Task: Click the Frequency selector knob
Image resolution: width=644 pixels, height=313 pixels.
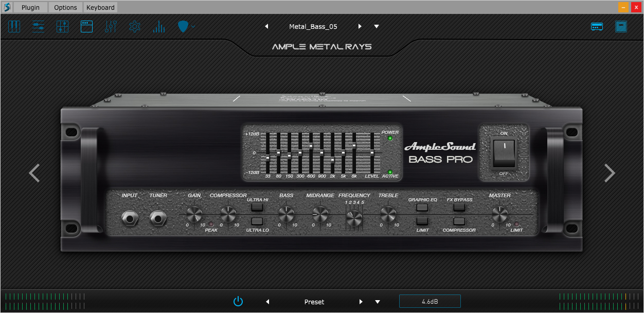Action: 354,219
